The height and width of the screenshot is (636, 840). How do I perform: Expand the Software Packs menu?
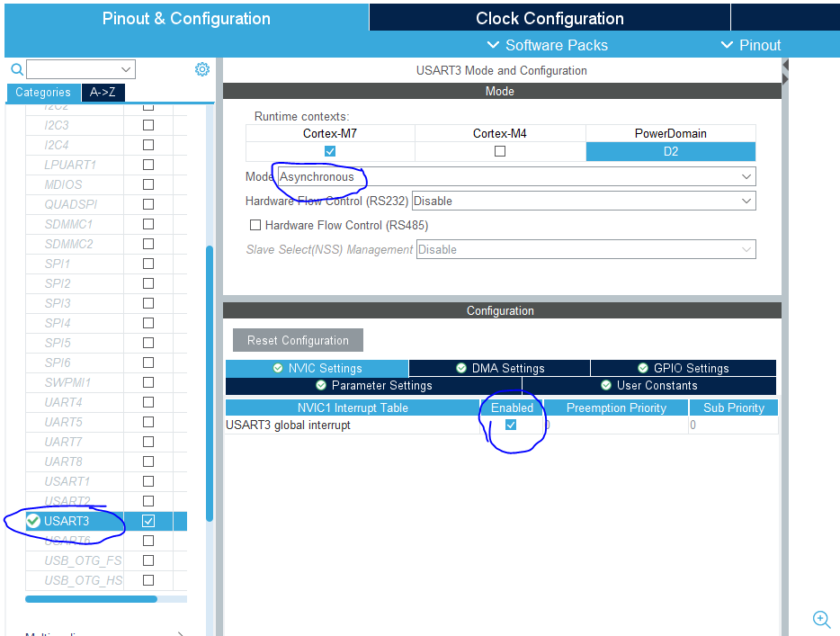click(x=548, y=45)
